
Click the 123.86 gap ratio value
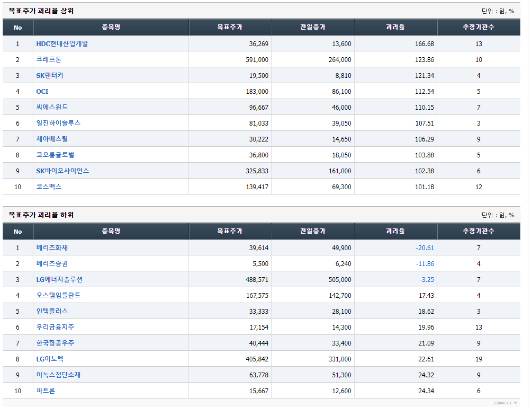(425, 60)
